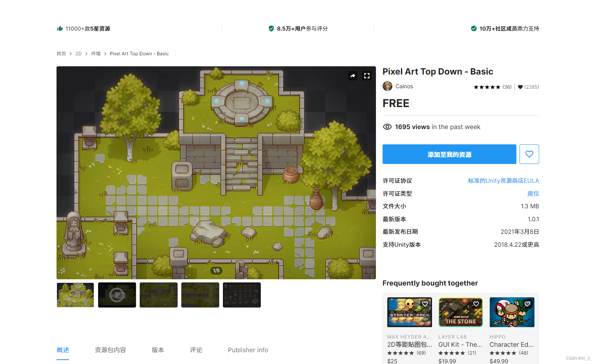Click the $49.99 price text

499,361
